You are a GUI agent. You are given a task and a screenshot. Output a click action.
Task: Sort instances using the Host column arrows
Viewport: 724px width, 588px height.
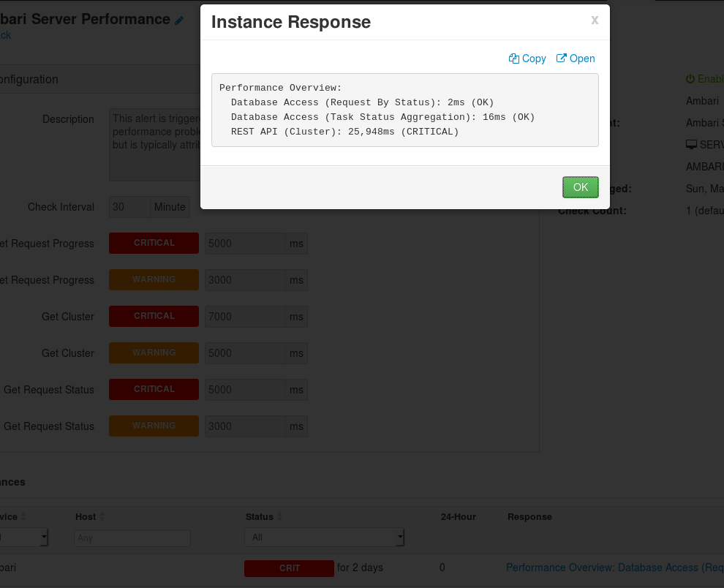103,516
